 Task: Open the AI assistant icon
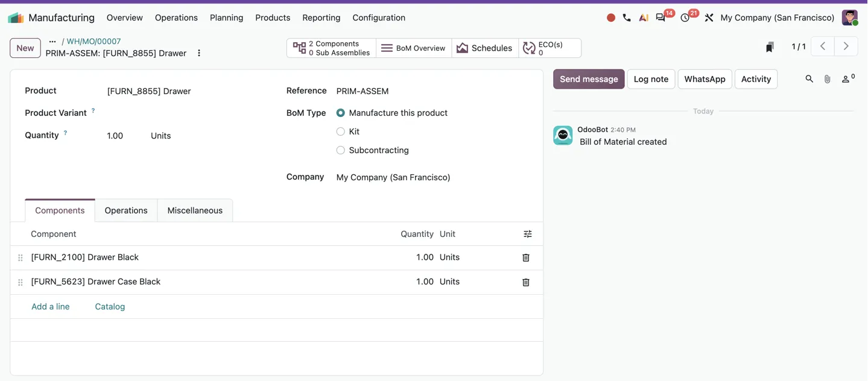[x=644, y=18]
